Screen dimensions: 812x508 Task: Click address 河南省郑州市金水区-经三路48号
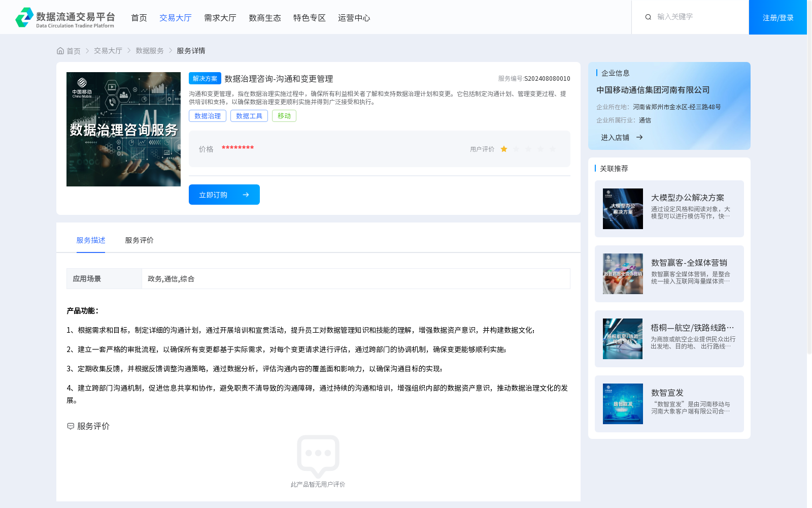pyautogui.click(x=677, y=107)
